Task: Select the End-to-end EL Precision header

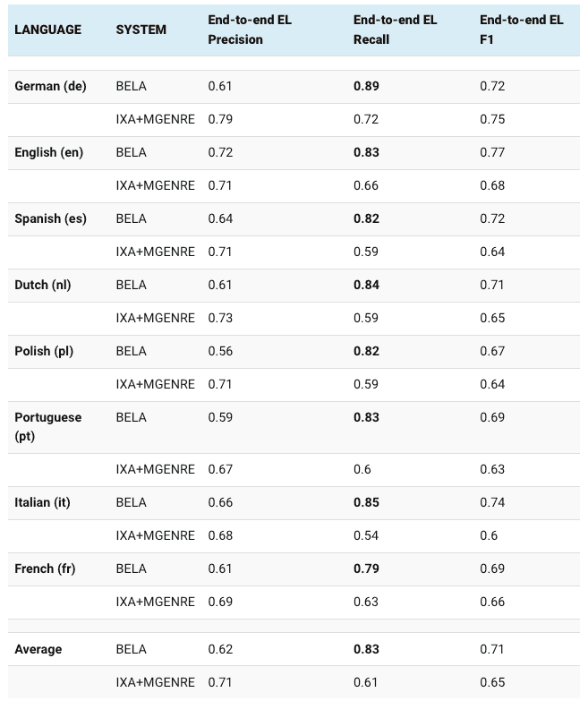Action: (250, 30)
